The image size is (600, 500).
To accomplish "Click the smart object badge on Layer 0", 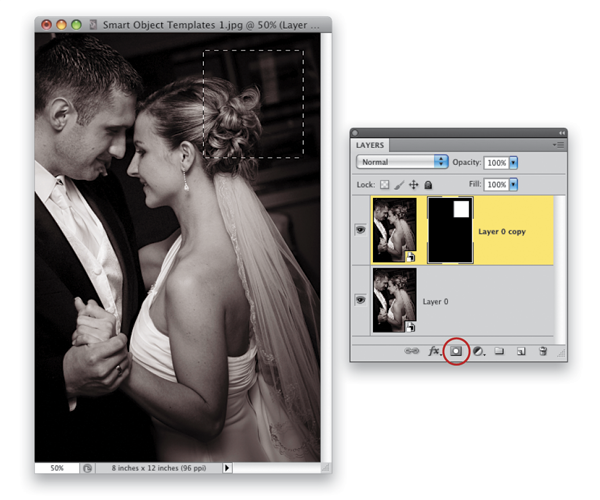I will [x=410, y=327].
